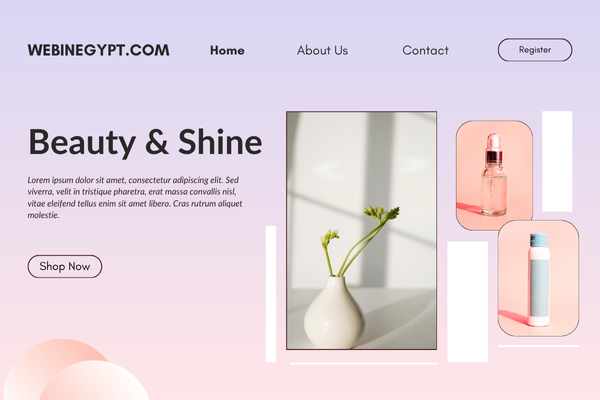The width and height of the screenshot is (600, 400).
Task: Select the Lorem ipsum description paragraph
Action: (x=135, y=198)
